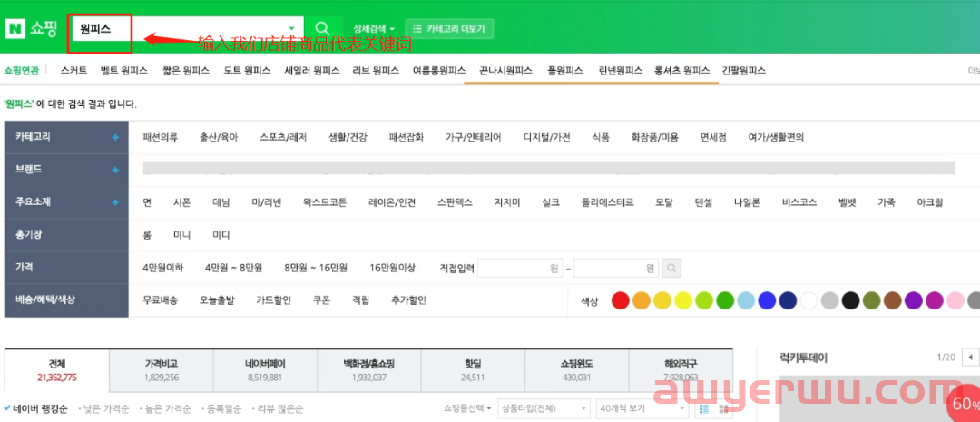Open the 40개씩 보기 combo box
The height and width of the screenshot is (422, 980).
(642, 409)
